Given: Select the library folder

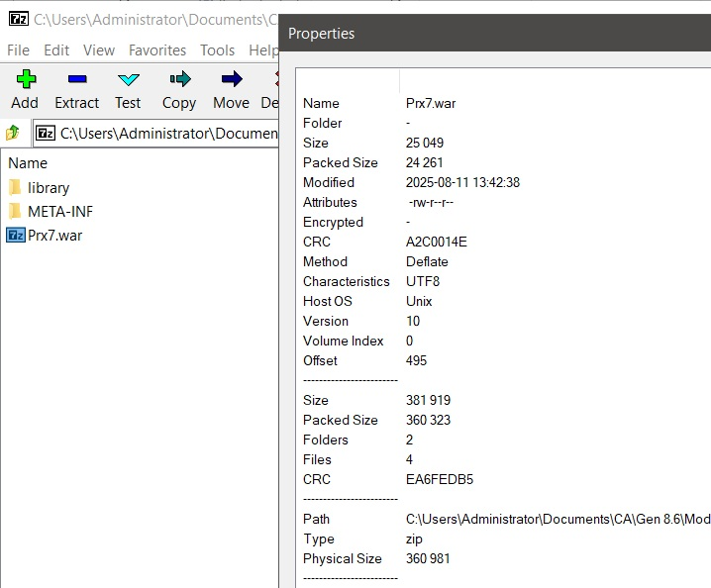Looking at the screenshot, I should point(48,187).
